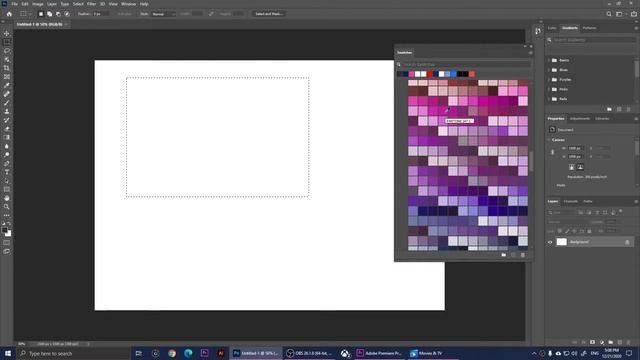Expand the Purples gradient folder
Screen dimensions: 640x360
[549, 80]
